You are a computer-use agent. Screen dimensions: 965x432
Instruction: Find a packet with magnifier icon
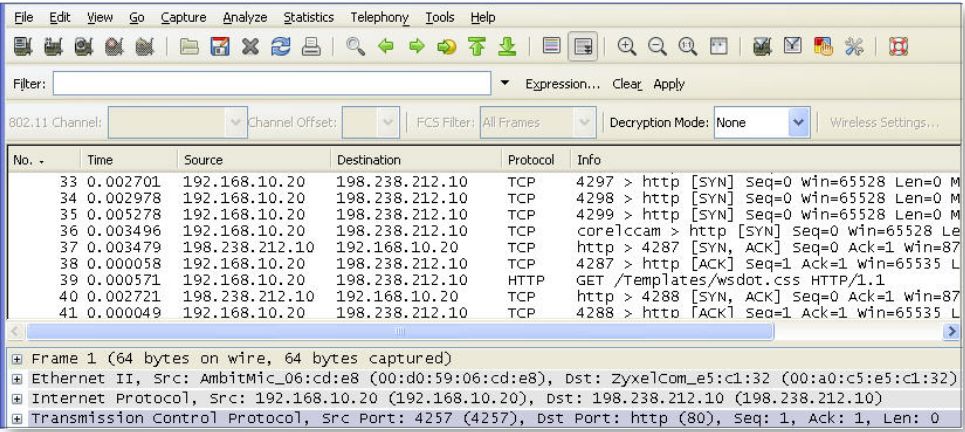(x=355, y=47)
